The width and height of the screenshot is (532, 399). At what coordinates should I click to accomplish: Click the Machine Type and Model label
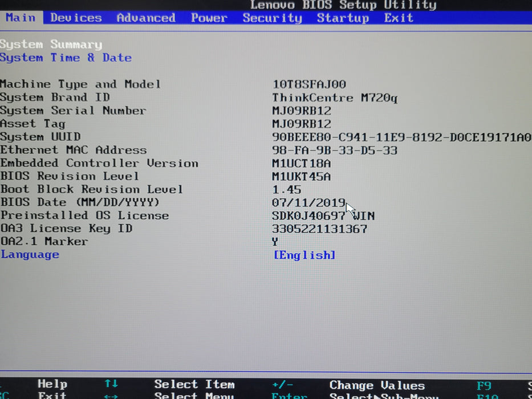(80, 84)
